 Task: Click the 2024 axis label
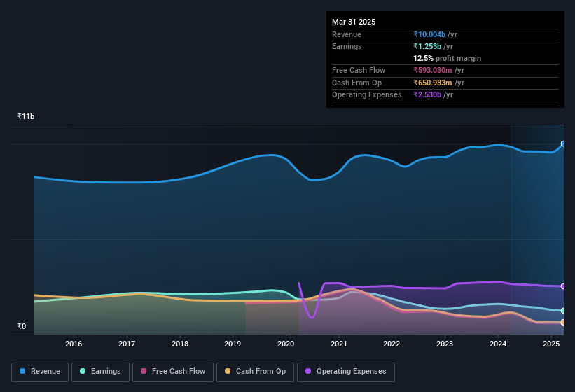[x=498, y=344]
